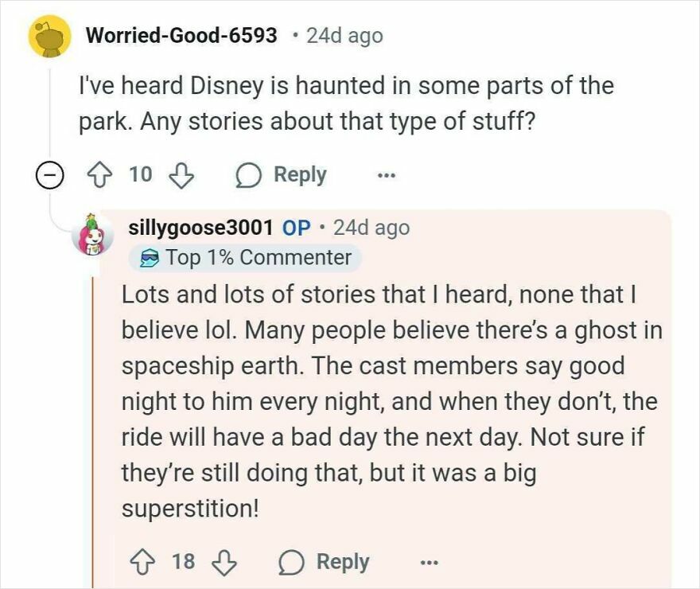Click the vote count 18
The height and width of the screenshot is (589, 700).
point(183,561)
